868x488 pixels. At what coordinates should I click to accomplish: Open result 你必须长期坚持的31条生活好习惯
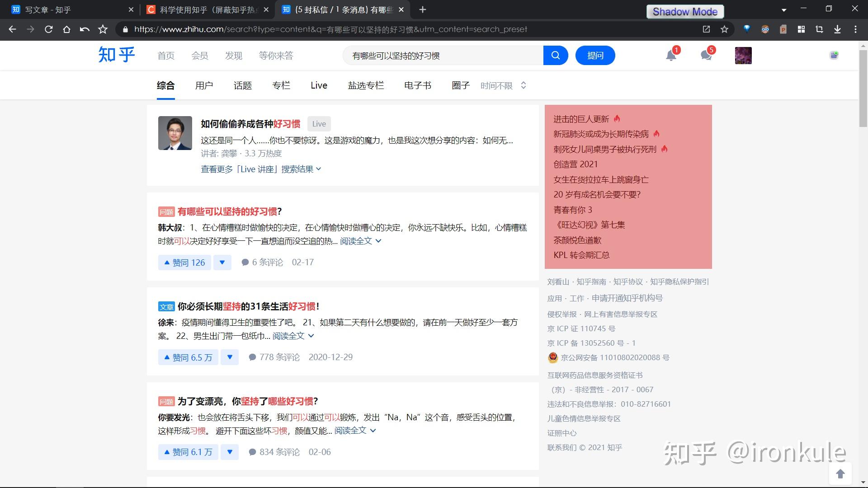249,306
